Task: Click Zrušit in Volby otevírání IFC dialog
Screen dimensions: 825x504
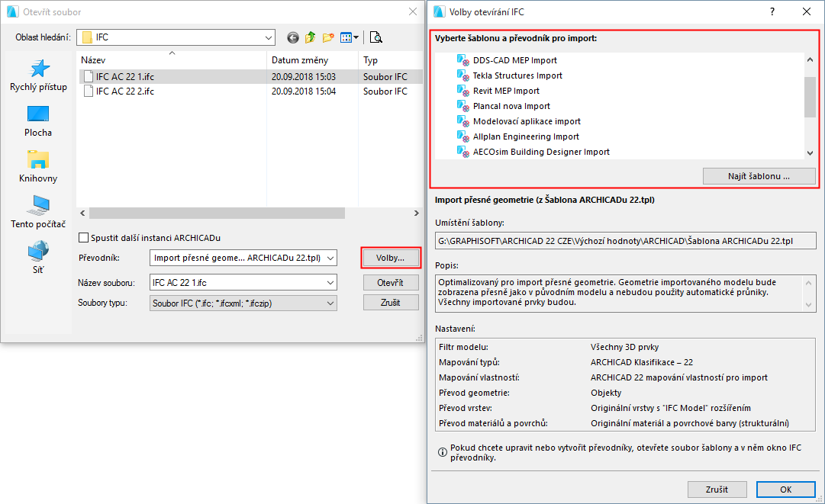Action: [x=717, y=490]
